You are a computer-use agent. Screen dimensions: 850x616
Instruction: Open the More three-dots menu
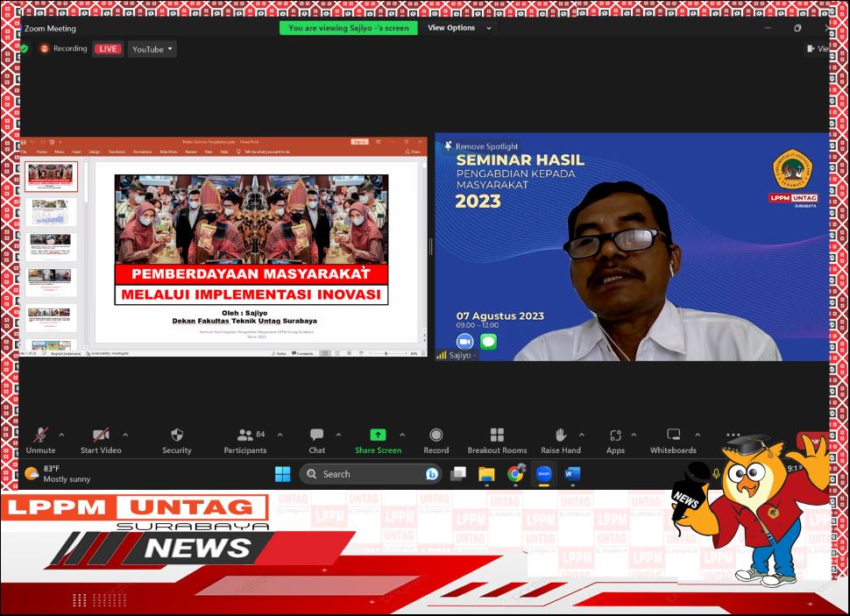coord(733,435)
